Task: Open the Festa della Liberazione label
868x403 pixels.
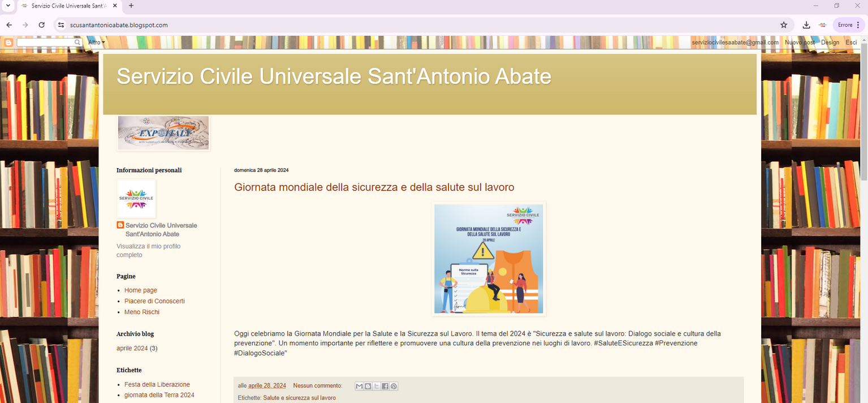Action: point(157,384)
